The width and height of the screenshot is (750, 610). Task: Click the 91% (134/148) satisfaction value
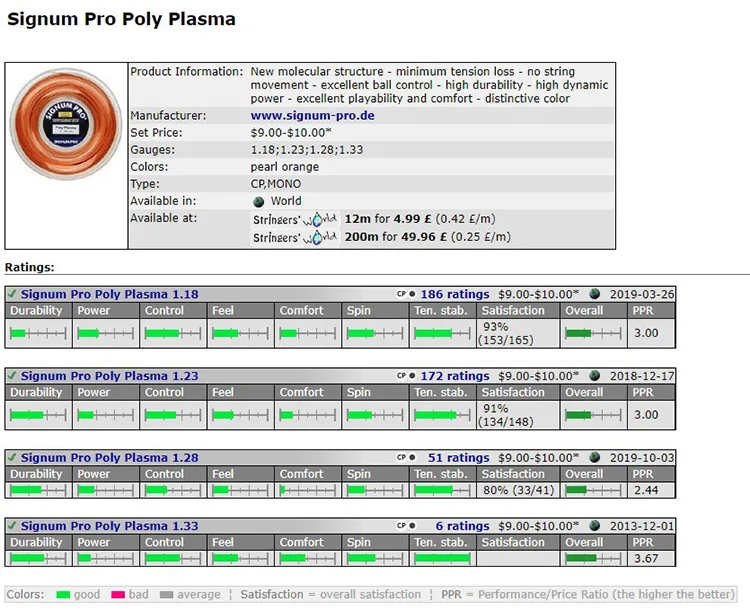(506, 415)
